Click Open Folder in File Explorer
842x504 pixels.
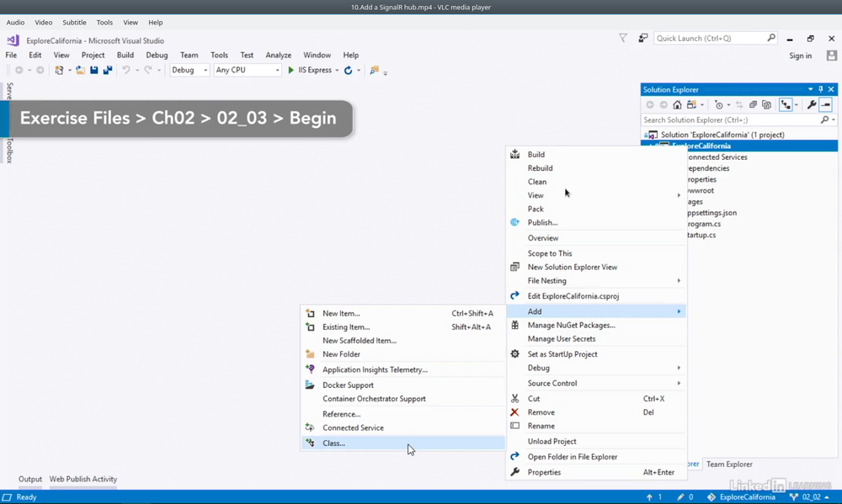597,457
